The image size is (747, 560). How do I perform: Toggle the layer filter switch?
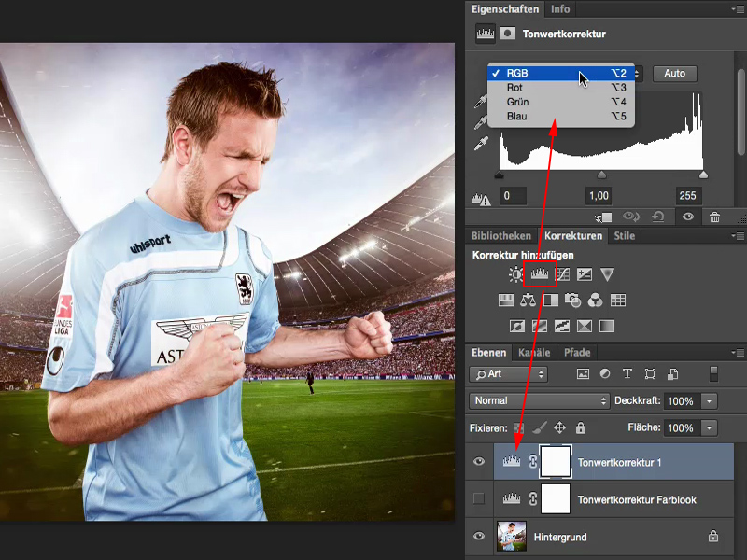[713, 374]
